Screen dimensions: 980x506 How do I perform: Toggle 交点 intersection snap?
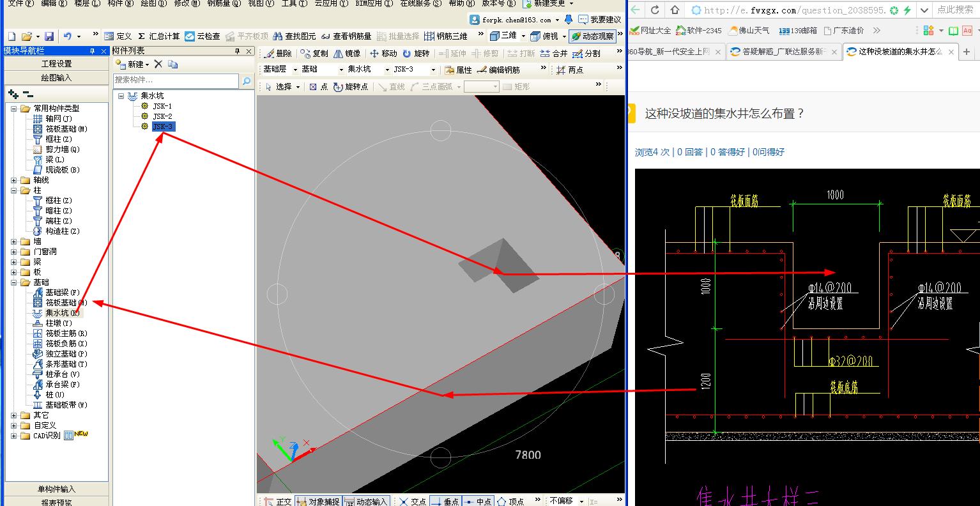click(412, 502)
